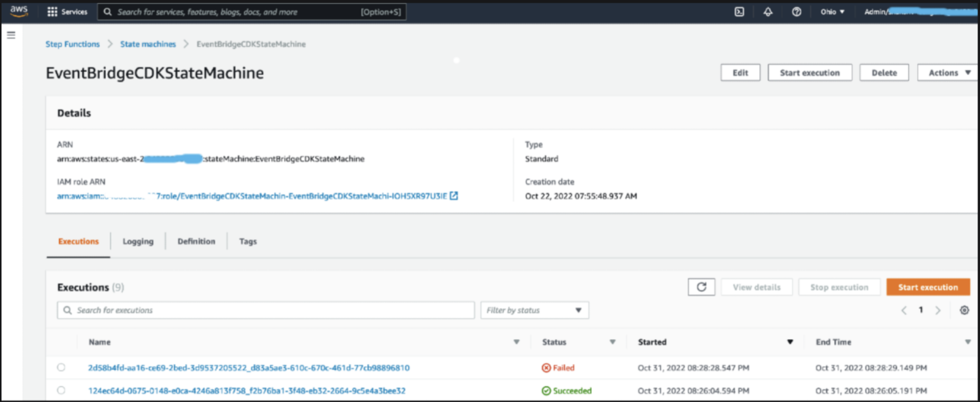Open the AWS home logo
This screenshot has width=980, height=402.
coord(19,11)
